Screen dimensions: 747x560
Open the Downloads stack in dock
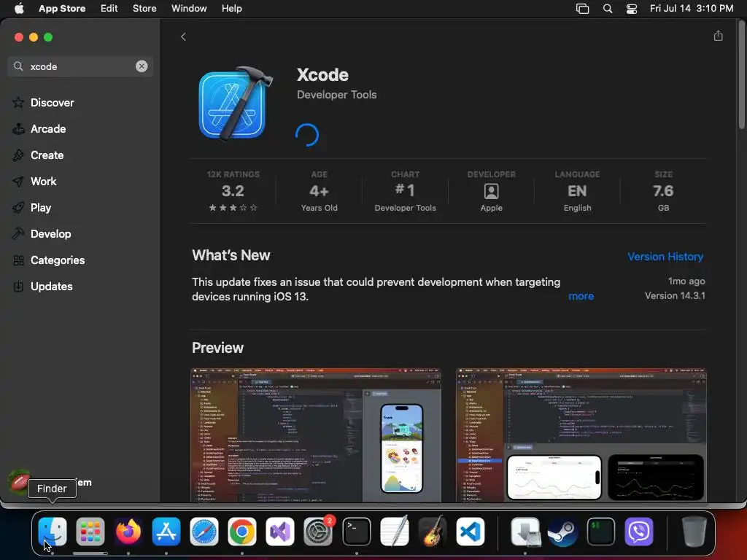pos(525,532)
